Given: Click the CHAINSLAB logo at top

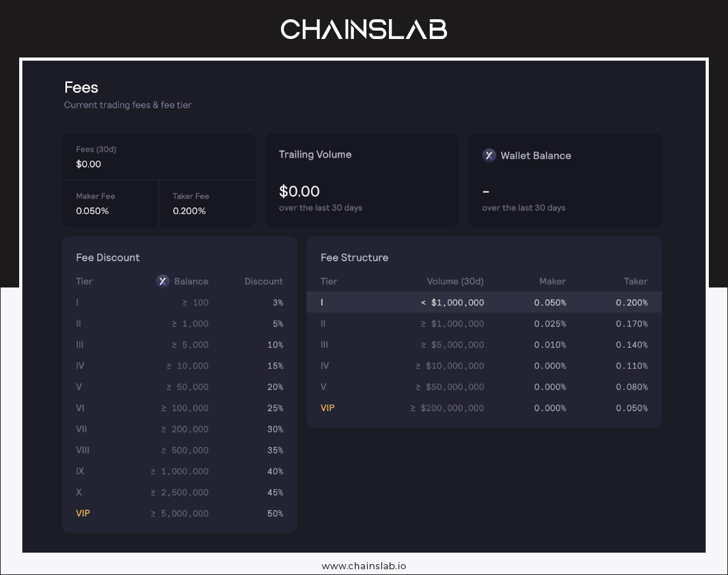Looking at the screenshot, I should [x=363, y=29].
